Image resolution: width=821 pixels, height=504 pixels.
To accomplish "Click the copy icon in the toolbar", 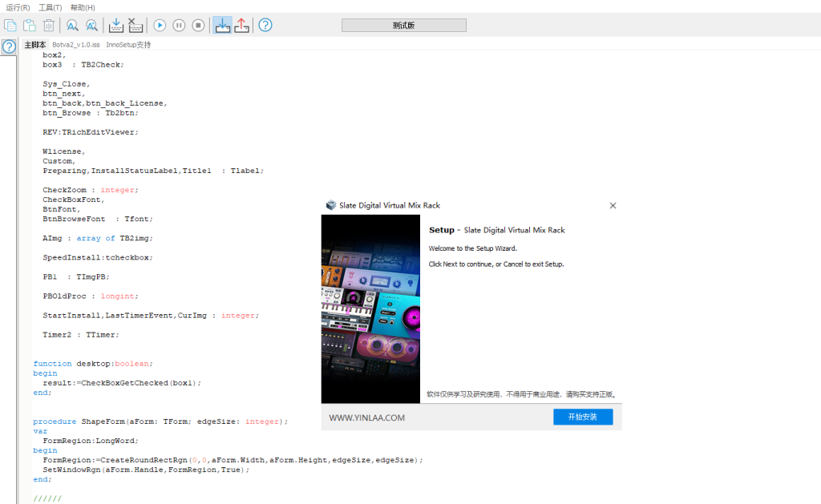I will coord(10,26).
